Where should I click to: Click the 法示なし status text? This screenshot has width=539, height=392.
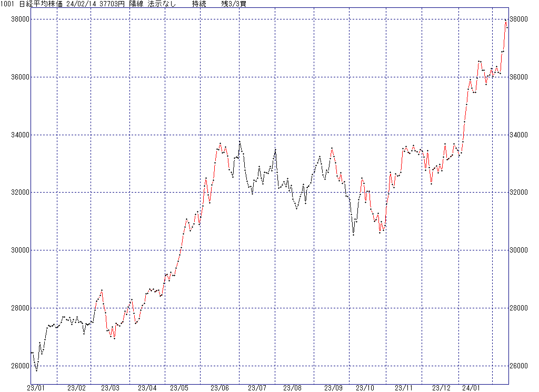click(x=162, y=4)
